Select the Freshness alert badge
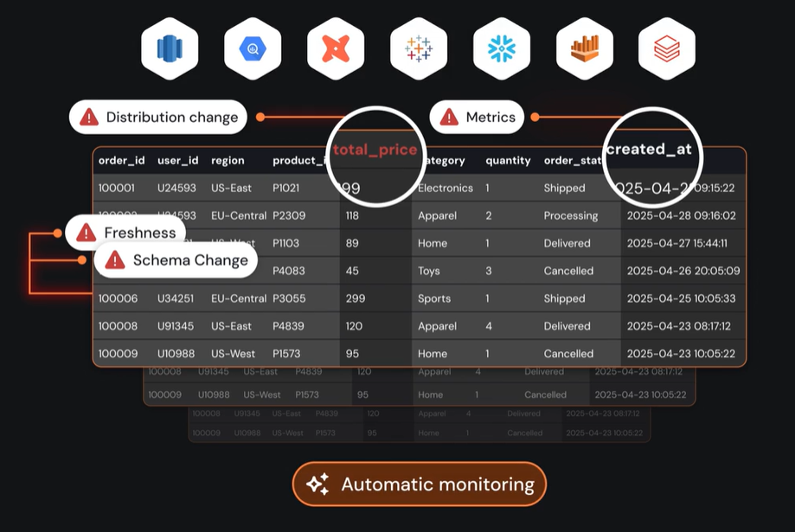The image size is (795, 532). pos(125,233)
